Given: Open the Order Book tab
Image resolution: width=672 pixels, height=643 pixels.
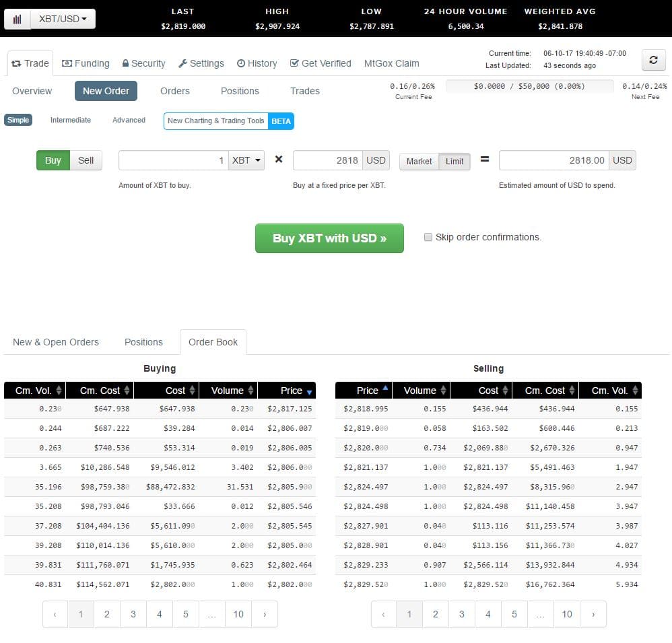Looking at the screenshot, I should click(x=213, y=342).
